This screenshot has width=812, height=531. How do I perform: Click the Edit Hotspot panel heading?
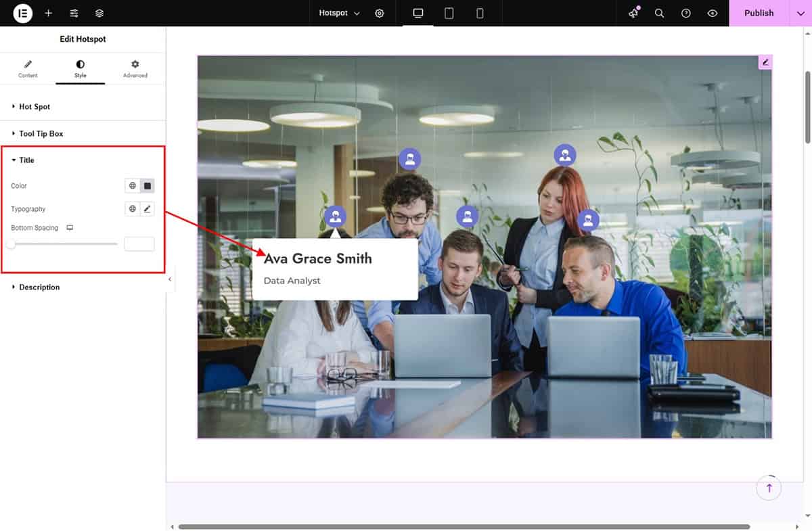click(x=83, y=39)
